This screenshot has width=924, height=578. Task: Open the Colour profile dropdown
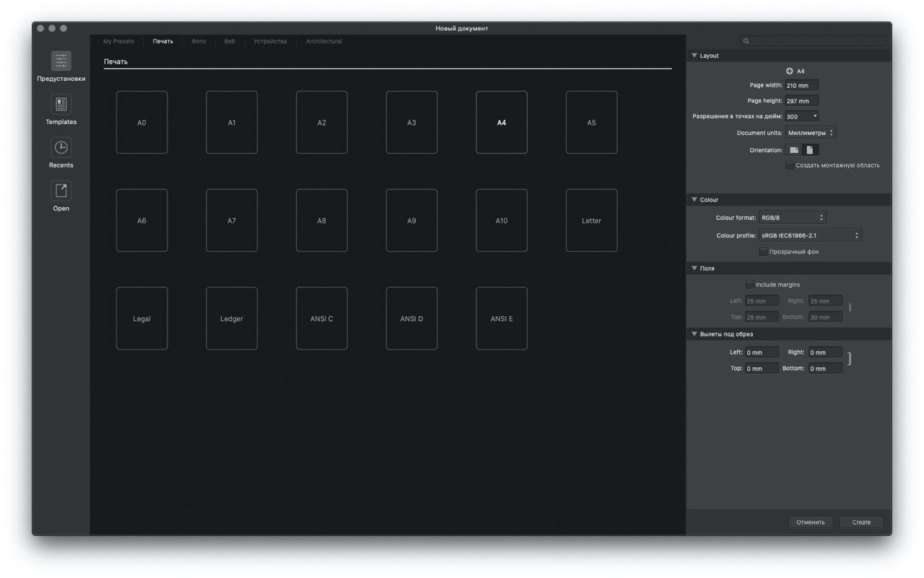(810, 235)
